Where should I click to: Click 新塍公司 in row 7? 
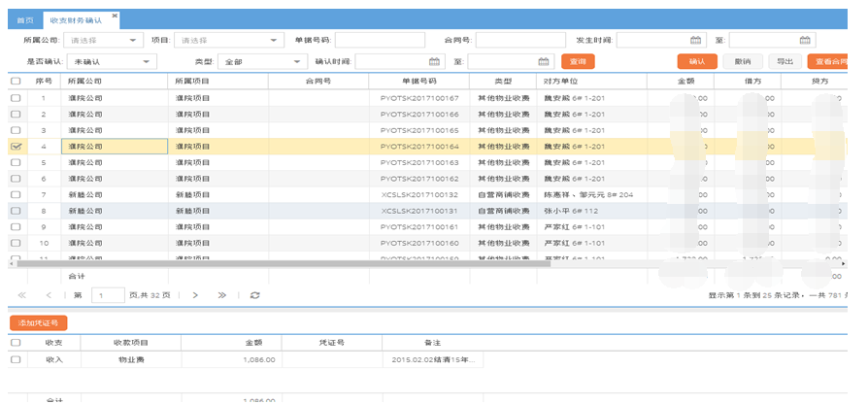coord(114,195)
